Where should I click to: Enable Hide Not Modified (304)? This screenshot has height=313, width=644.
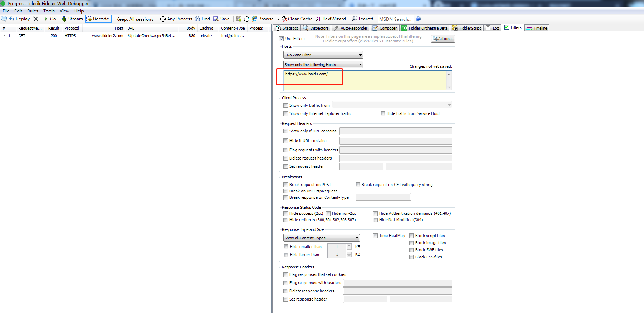click(375, 220)
